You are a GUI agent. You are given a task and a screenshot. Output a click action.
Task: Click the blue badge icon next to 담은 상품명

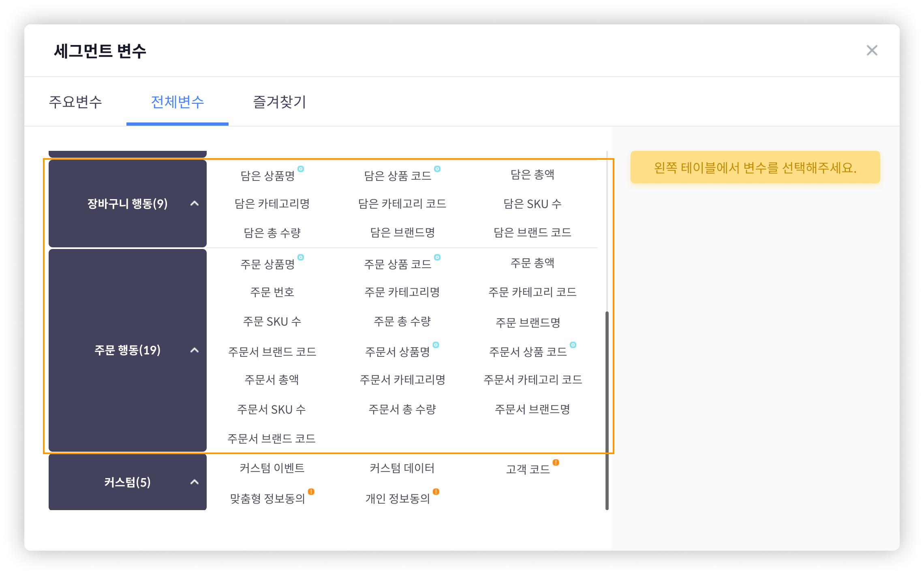[x=301, y=169]
